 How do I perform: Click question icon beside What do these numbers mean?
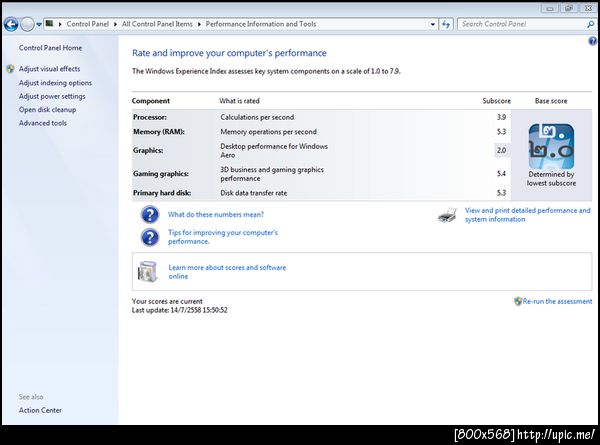(x=150, y=214)
